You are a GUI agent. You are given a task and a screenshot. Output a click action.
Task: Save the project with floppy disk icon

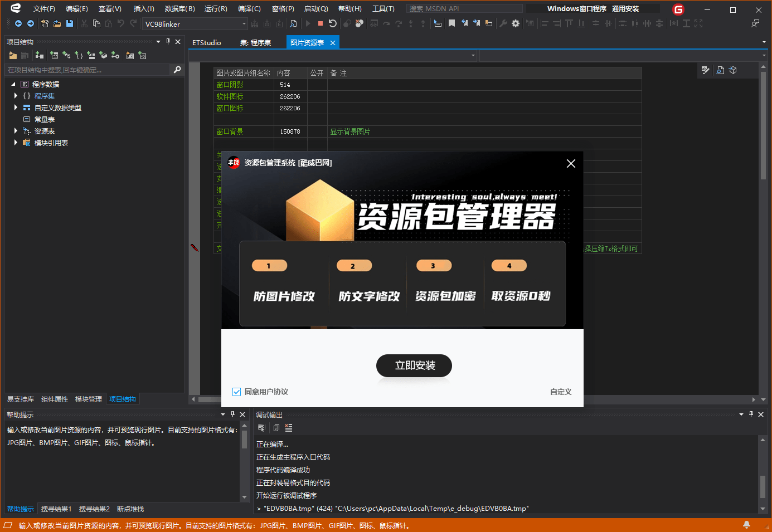tap(70, 23)
